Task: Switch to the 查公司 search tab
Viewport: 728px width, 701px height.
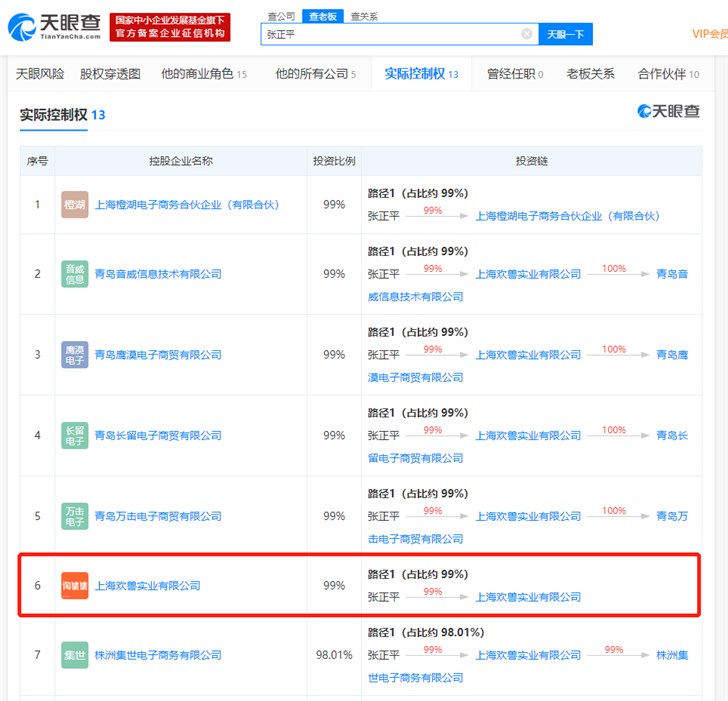Action: click(281, 16)
